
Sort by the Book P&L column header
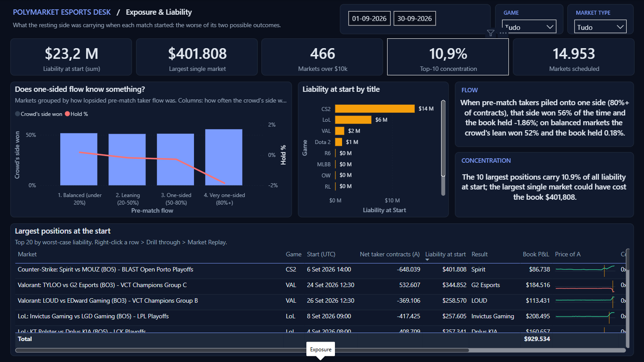pos(536,254)
